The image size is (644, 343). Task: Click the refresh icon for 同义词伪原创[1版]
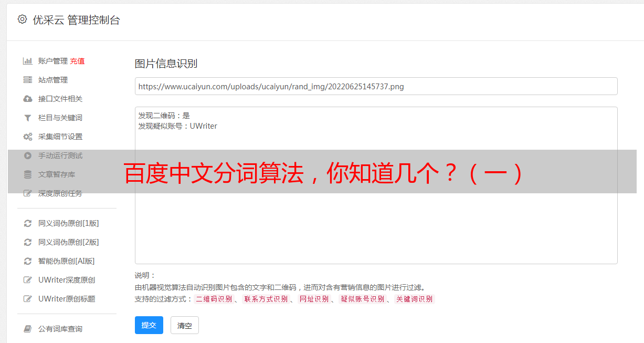tap(28, 223)
